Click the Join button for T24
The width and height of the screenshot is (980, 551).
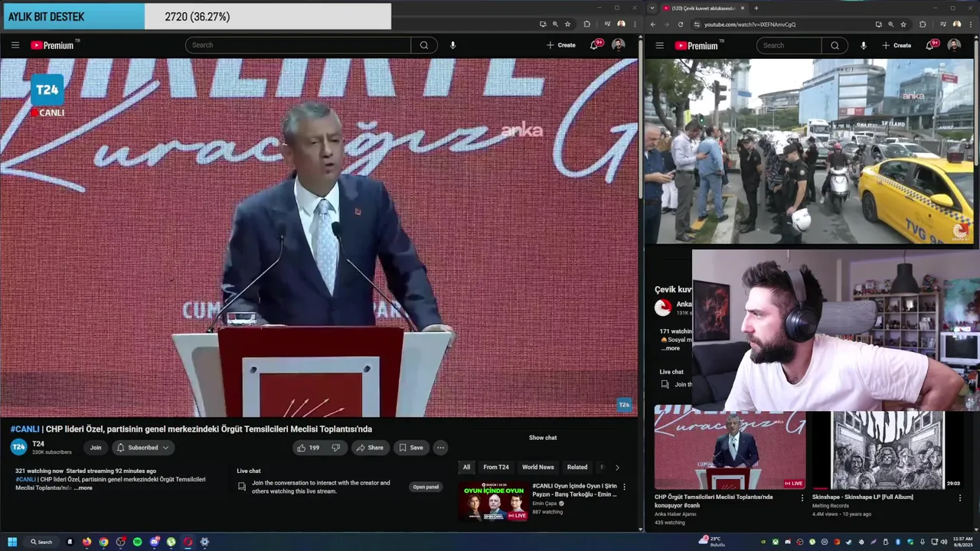(96, 448)
